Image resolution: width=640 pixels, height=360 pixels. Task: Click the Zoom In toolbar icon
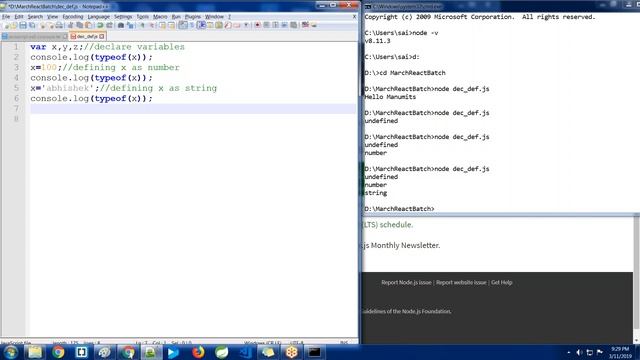coord(142,25)
